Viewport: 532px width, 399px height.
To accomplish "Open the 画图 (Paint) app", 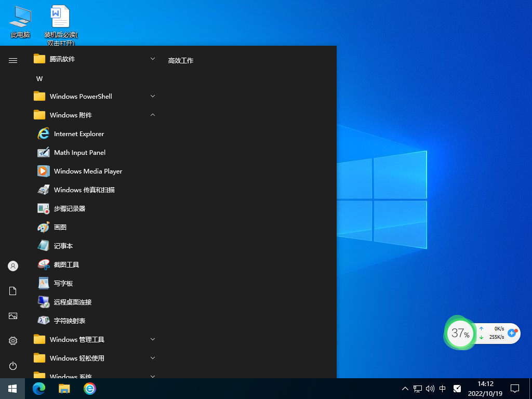I will click(x=60, y=227).
